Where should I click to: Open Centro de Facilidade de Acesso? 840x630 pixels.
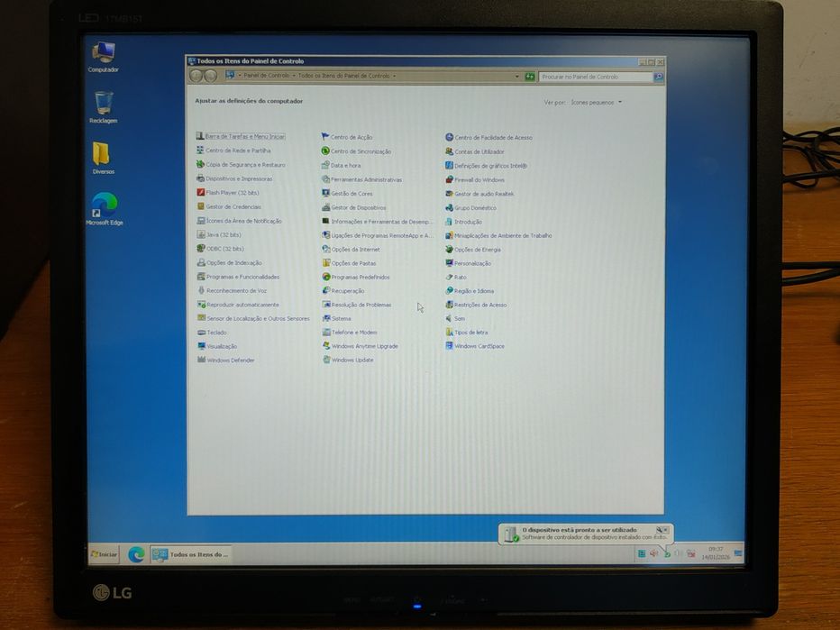tap(488, 138)
